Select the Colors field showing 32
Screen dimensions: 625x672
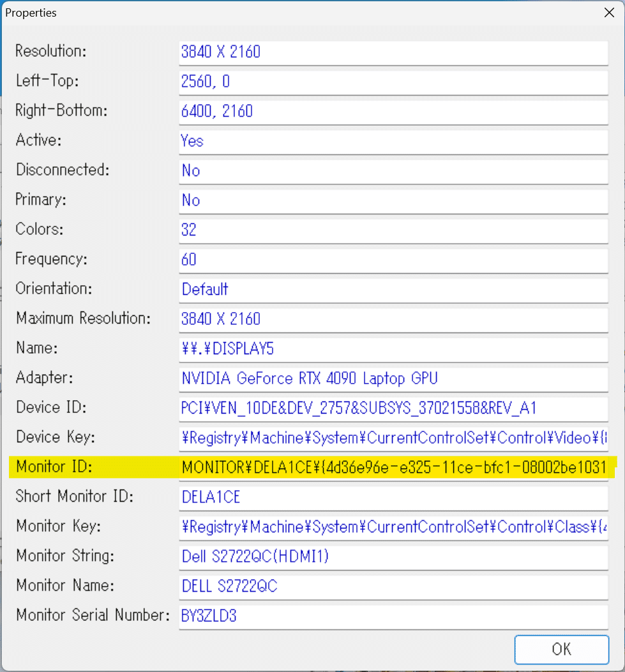coord(393,231)
